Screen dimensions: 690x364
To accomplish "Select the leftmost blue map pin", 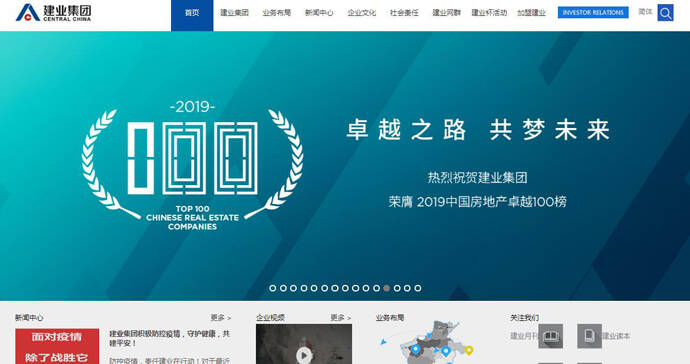I will click(415, 349).
